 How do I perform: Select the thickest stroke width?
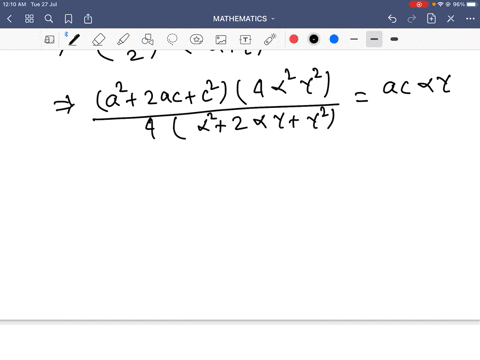point(394,39)
